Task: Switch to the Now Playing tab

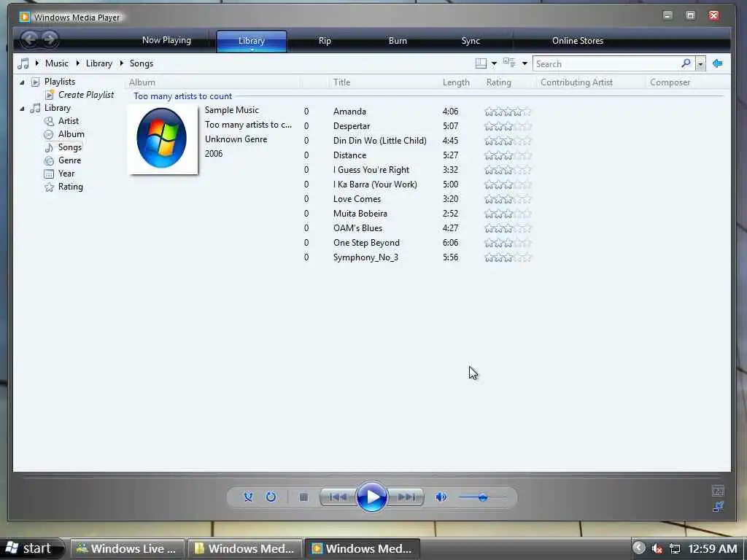Action: click(x=166, y=41)
